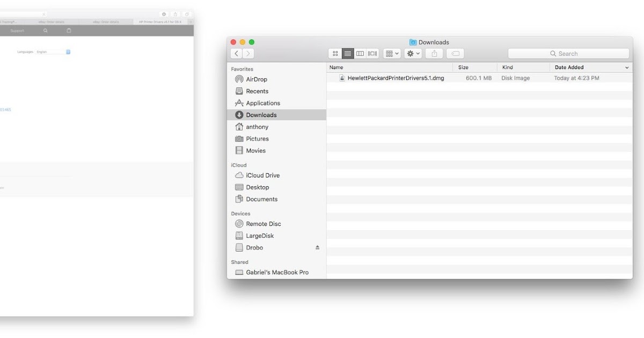Open the item arrangement dropdown in Finder
Viewport: 644px width, 338px height.
click(x=392, y=54)
